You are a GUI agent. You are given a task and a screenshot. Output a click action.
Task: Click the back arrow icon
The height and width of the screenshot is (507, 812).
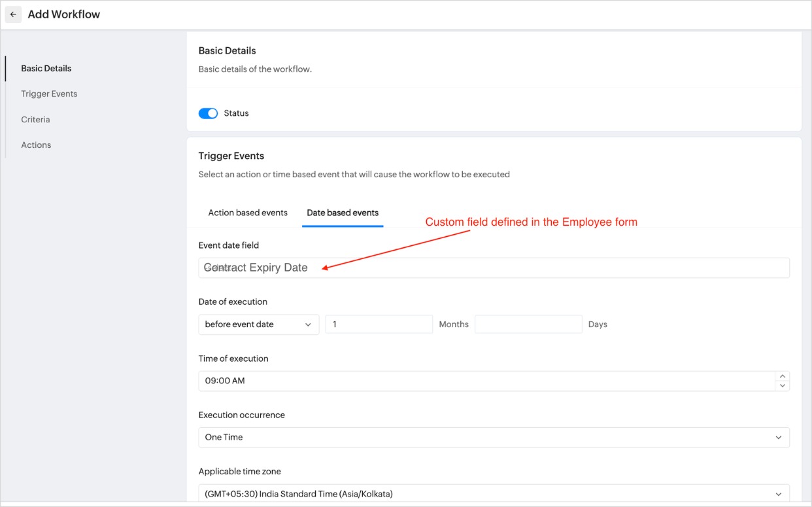pos(13,14)
